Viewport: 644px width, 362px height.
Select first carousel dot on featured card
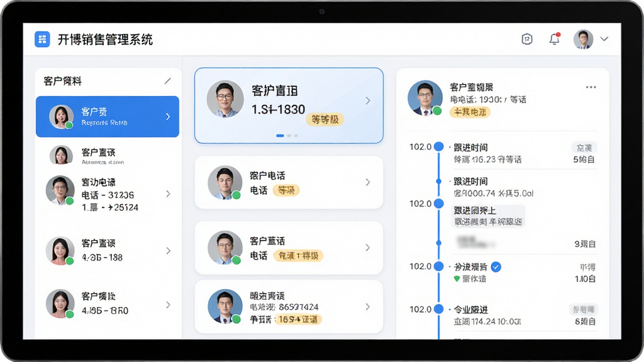tap(280, 136)
